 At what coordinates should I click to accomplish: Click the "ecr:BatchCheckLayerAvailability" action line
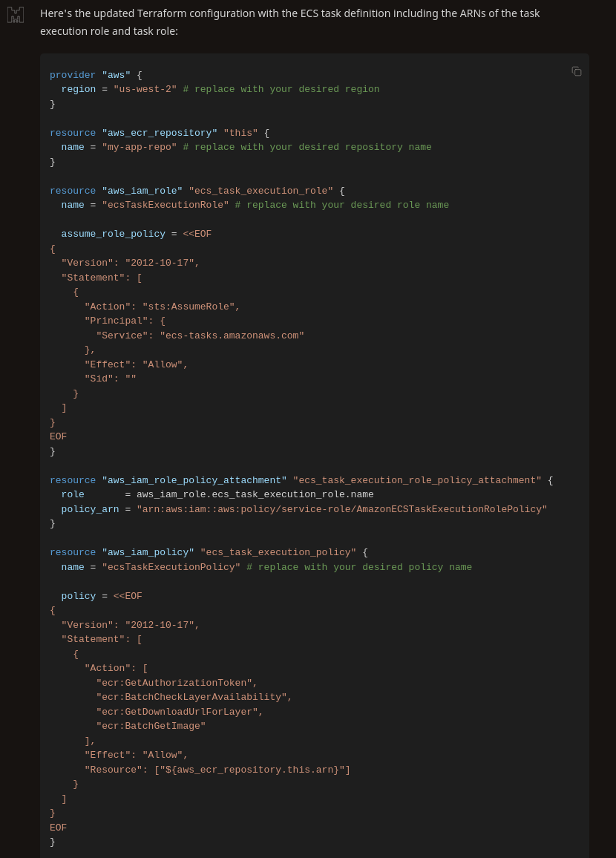[x=194, y=697]
